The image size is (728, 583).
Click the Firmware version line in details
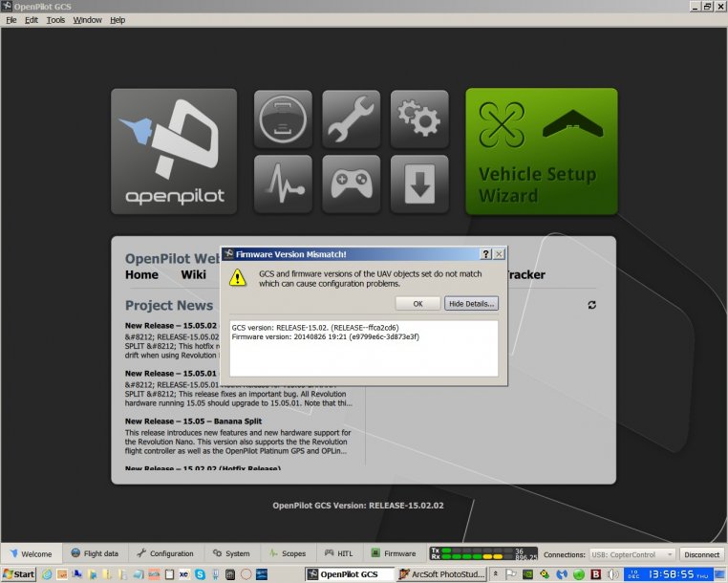pos(325,336)
